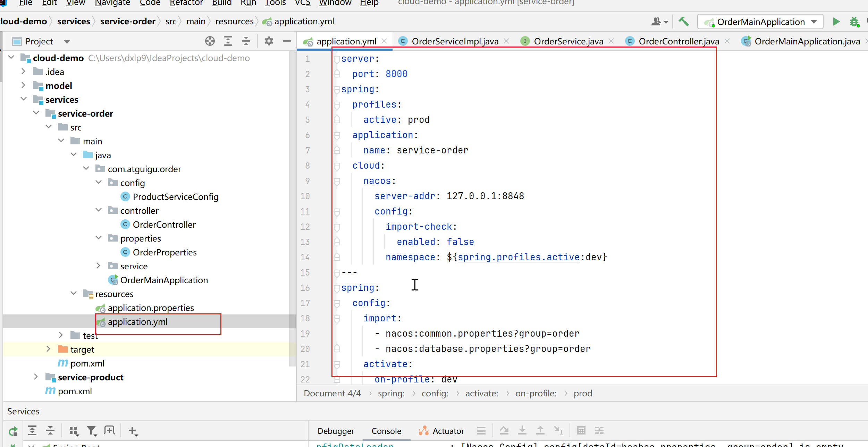Open the Refactor menu
The height and width of the screenshot is (447, 868).
click(186, 3)
